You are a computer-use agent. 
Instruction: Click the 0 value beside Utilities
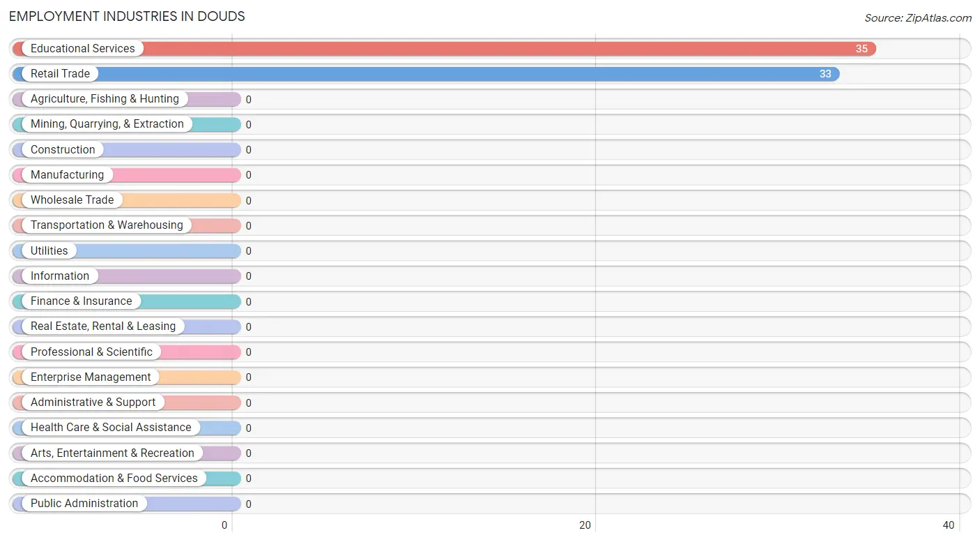(248, 251)
